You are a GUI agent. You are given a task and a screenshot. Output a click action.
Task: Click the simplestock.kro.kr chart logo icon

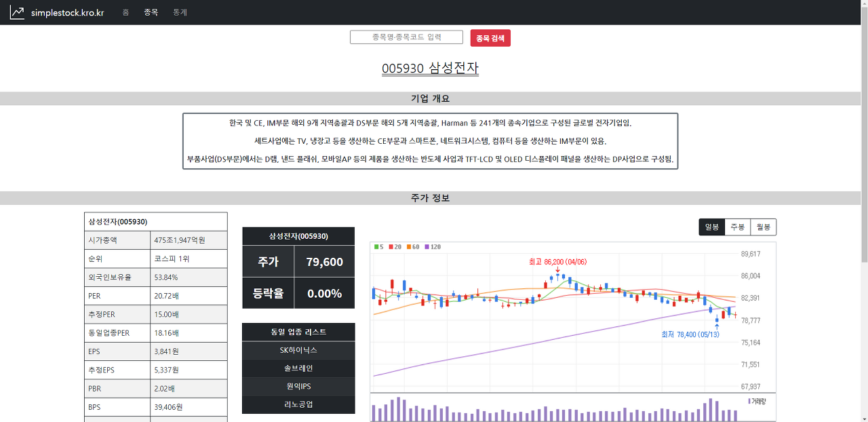coord(16,12)
